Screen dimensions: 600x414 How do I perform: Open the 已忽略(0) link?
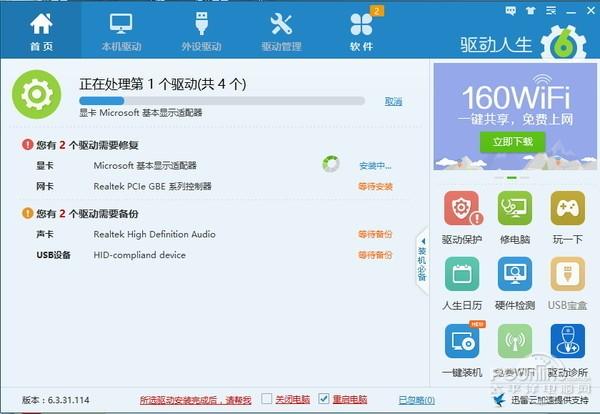coord(417,400)
